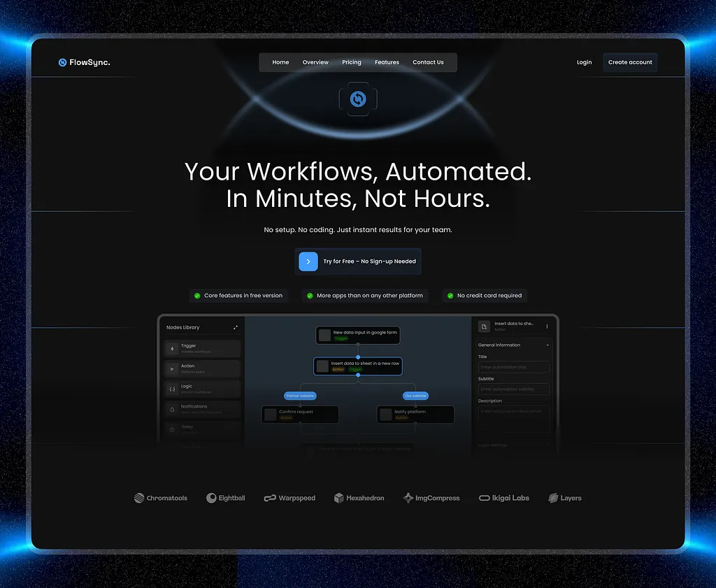This screenshot has width=716, height=588.
Task: Open the three-dot menu in the action panel
Action: point(547,327)
